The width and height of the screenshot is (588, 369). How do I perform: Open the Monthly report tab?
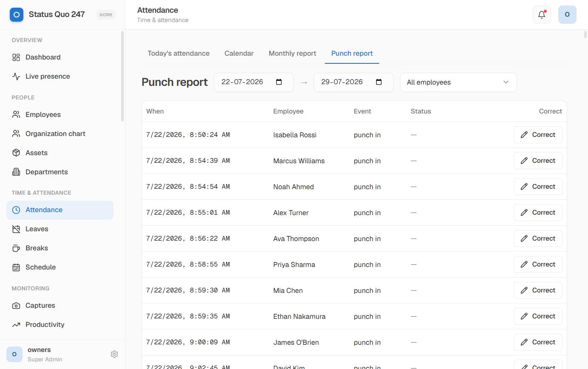[293, 54]
